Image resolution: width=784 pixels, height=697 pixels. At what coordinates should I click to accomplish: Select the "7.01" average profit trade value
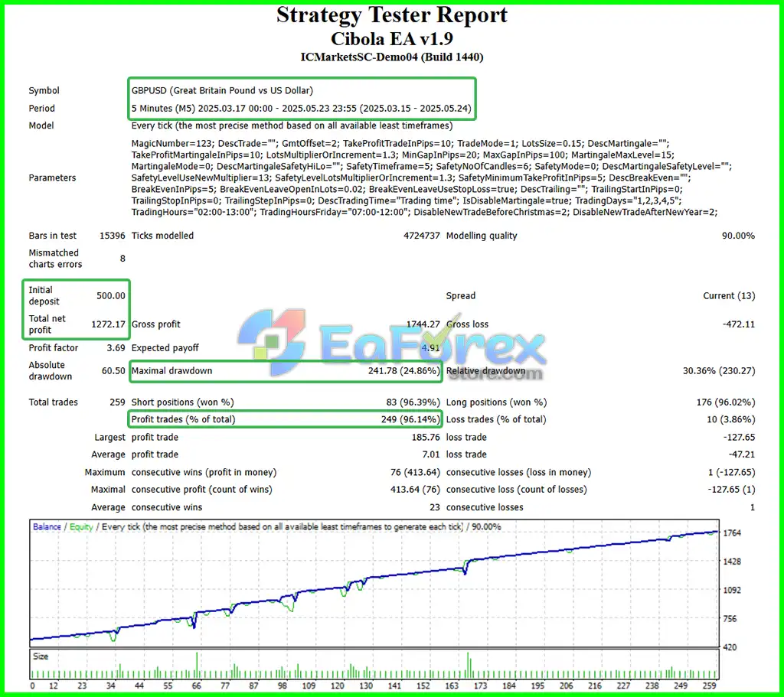point(430,454)
